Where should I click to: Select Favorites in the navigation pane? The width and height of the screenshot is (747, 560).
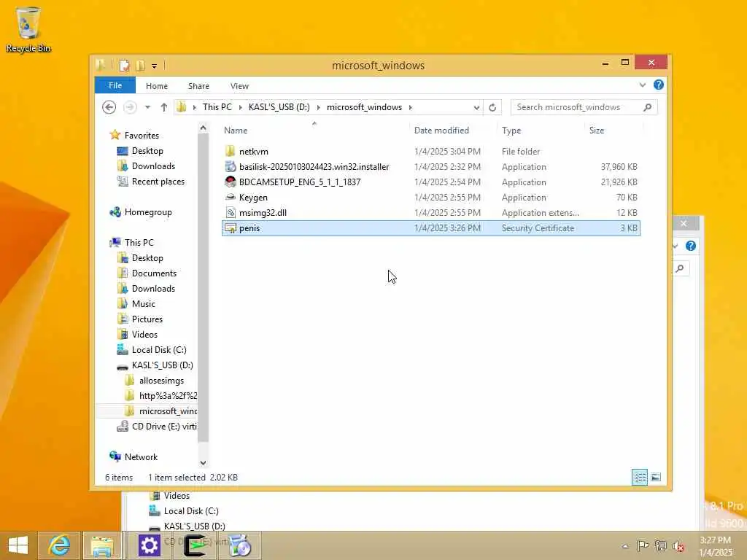pyautogui.click(x=142, y=135)
